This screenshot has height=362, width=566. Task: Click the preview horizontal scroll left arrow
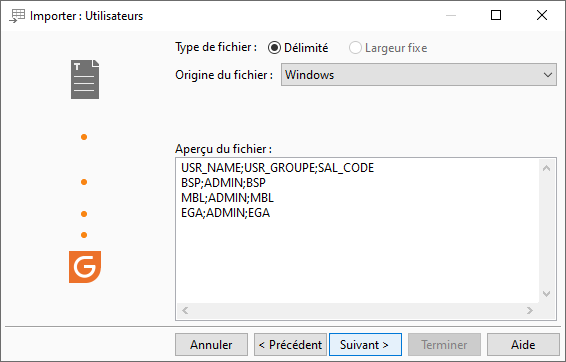[185, 310]
